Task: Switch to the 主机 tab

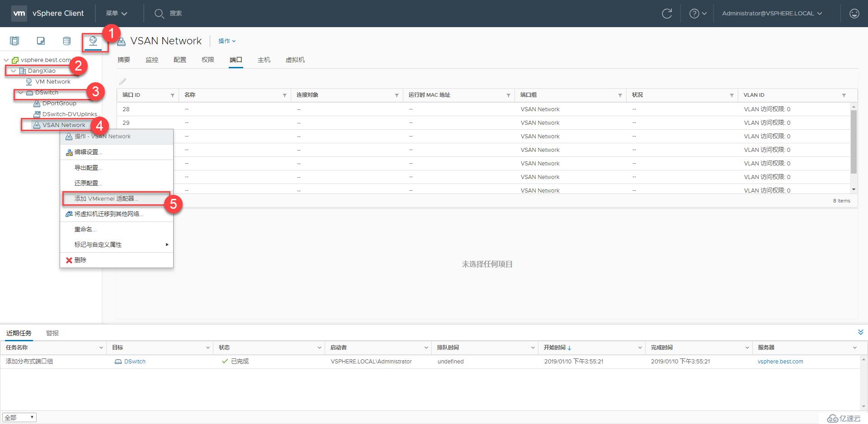Action: click(264, 60)
